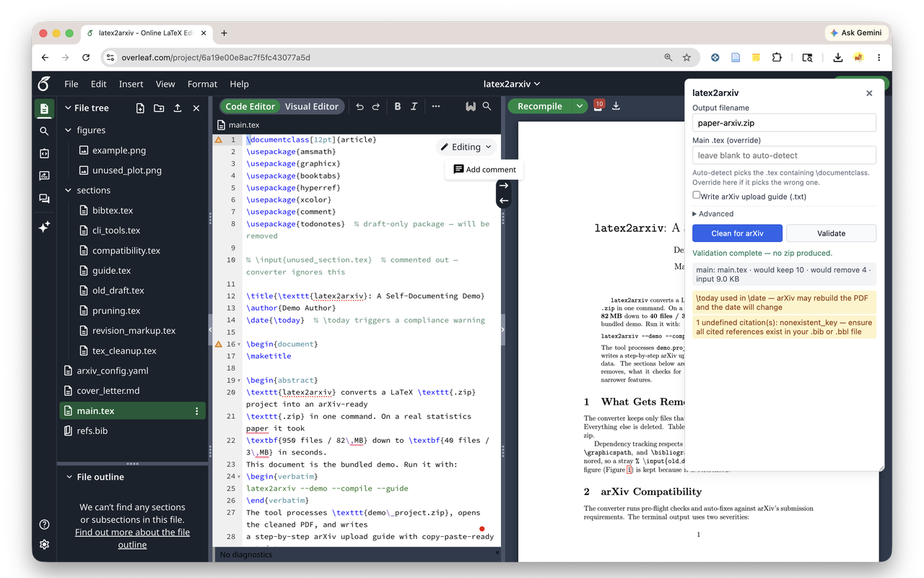Collapse the File outline section
The height and width of the screenshot is (578, 924).
pos(69,477)
